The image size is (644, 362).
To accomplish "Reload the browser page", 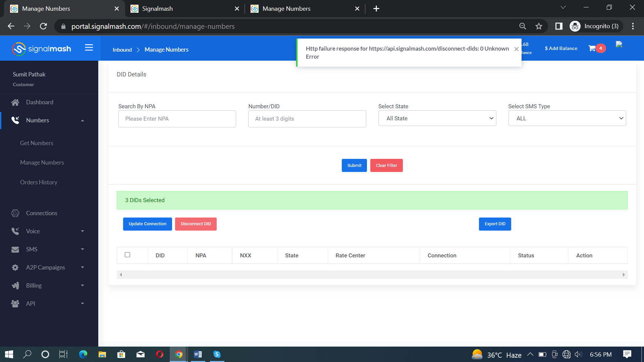I will (43, 26).
